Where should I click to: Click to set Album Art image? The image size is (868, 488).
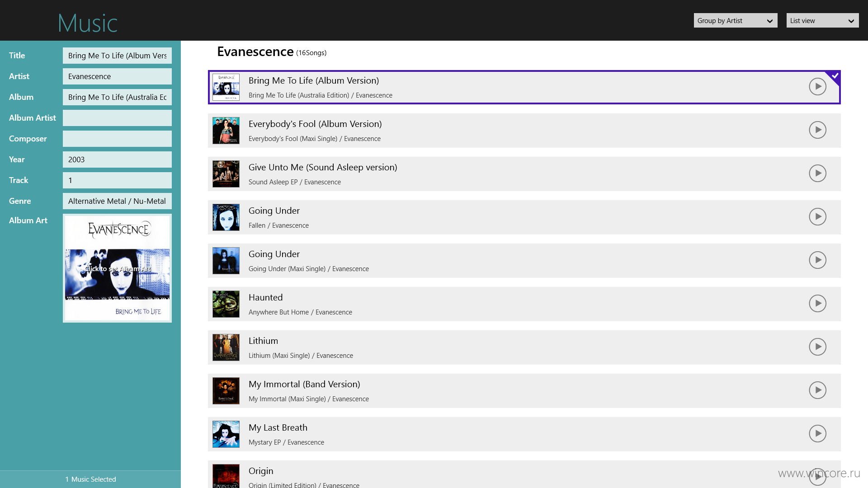[118, 268]
